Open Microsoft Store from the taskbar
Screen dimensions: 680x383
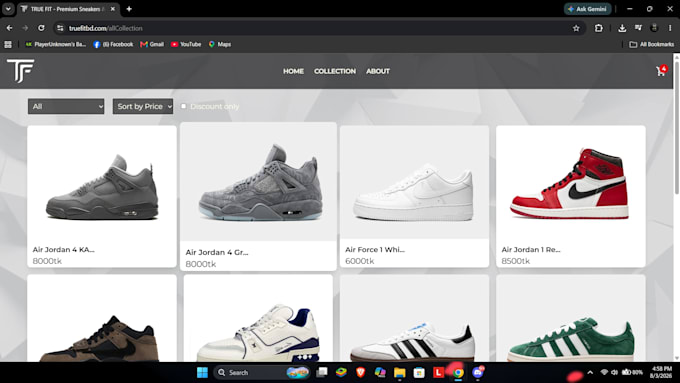click(x=419, y=372)
